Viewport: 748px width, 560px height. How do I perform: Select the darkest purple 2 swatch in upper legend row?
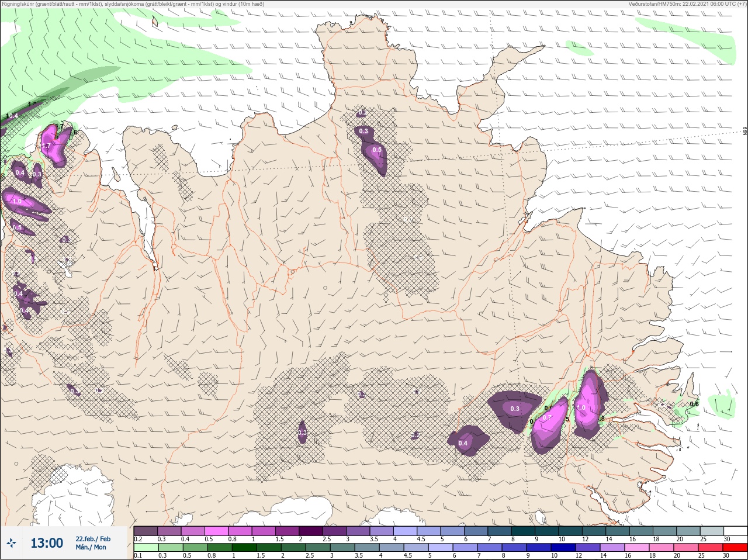click(x=311, y=531)
